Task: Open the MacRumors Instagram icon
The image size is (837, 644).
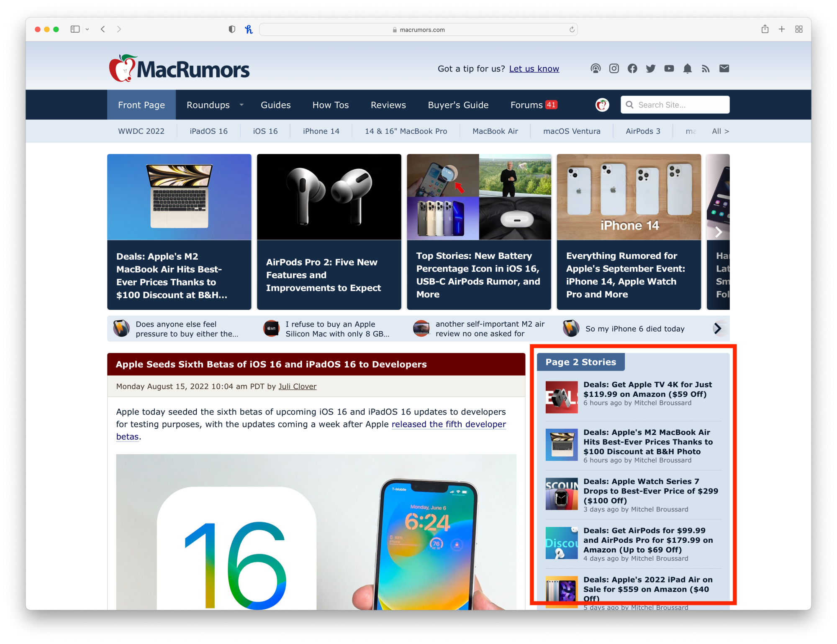Action: (614, 69)
